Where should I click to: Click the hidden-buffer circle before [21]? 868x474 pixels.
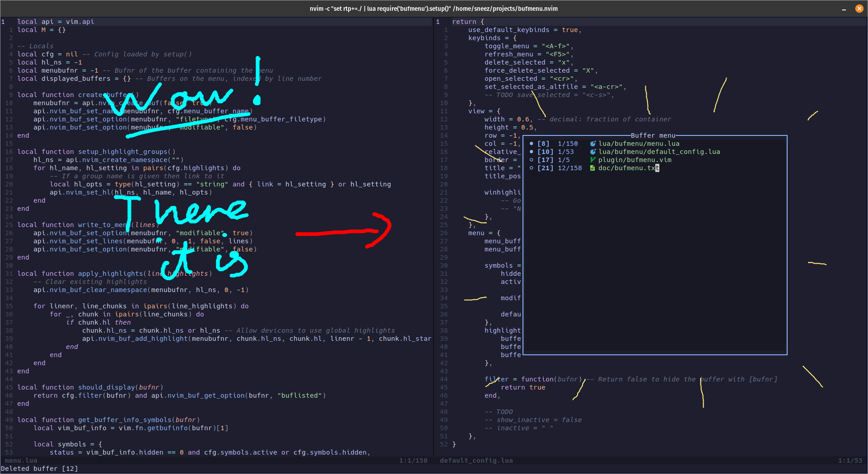[x=532, y=168]
